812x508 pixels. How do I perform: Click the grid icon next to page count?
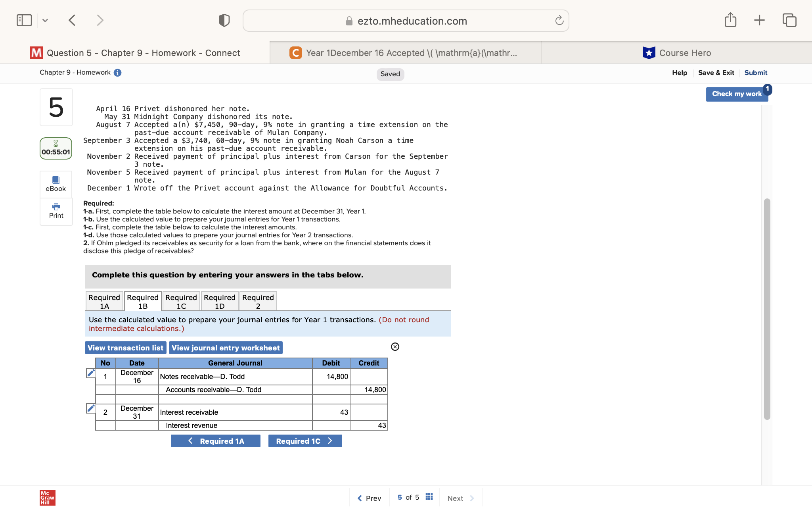pyautogui.click(x=429, y=496)
